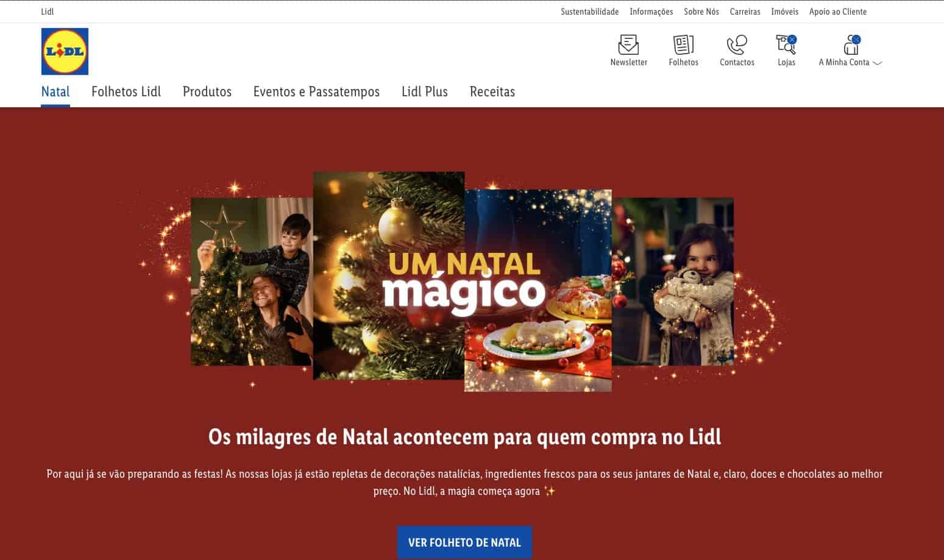
Task: Click the Contactos phone icon
Action: pos(737,45)
